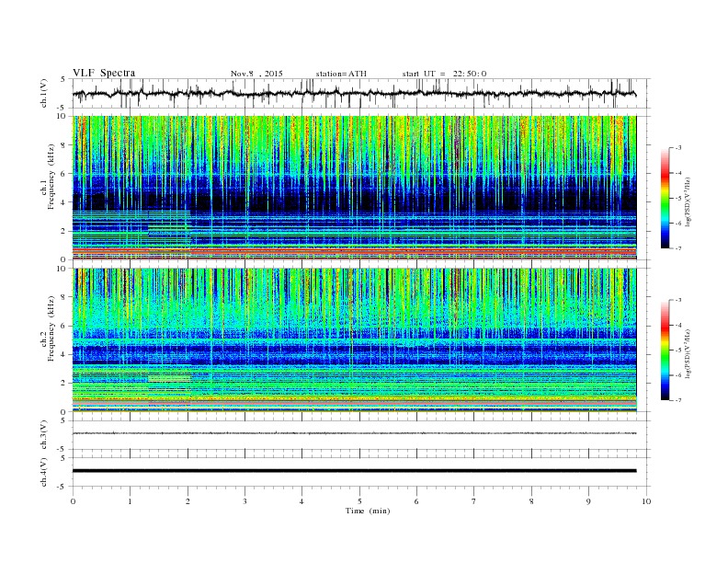Click time axis tick label "6"

[x=416, y=501]
